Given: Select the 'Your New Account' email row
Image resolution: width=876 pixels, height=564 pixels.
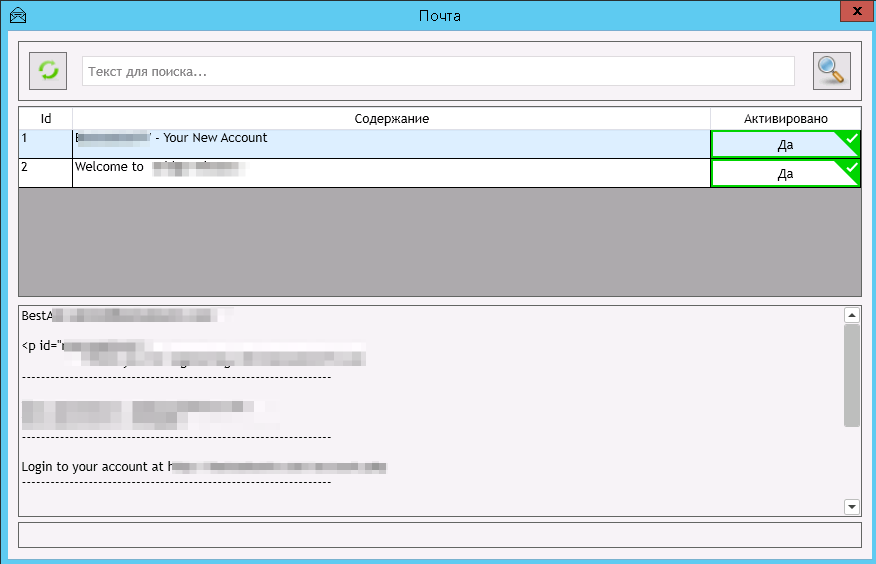Looking at the screenshot, I should [x=391, y=144].
